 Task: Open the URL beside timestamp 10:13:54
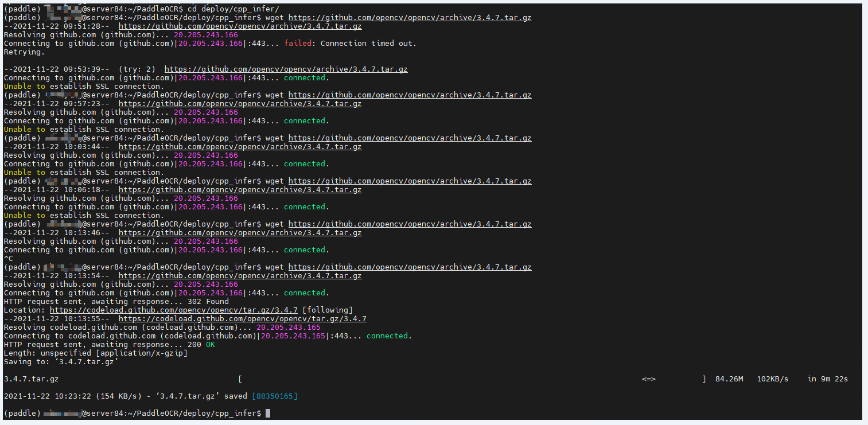(x=240, y=276)
